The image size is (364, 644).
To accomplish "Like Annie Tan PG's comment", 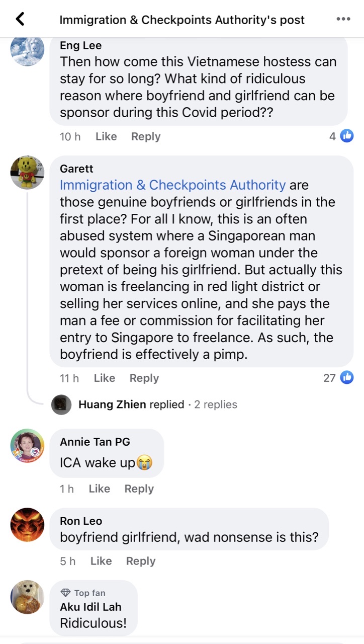I will [99, 489].
